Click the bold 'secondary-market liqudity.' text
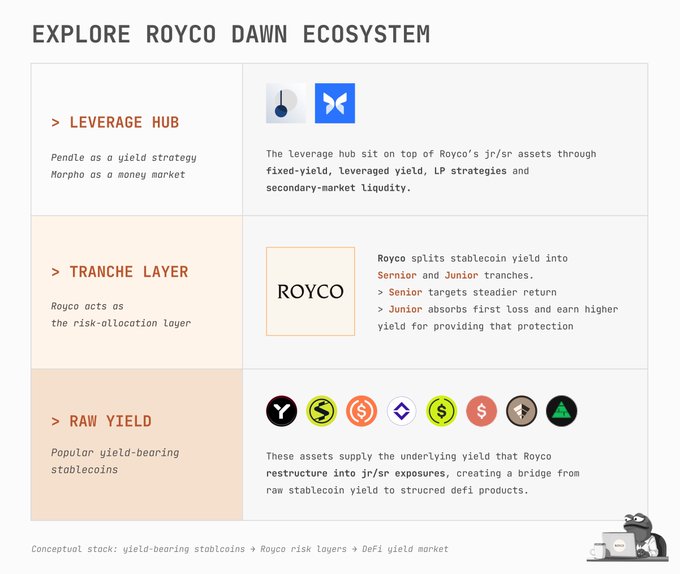Screen dimensions: 680x574 pyautogui.click(x=338, y=188)
